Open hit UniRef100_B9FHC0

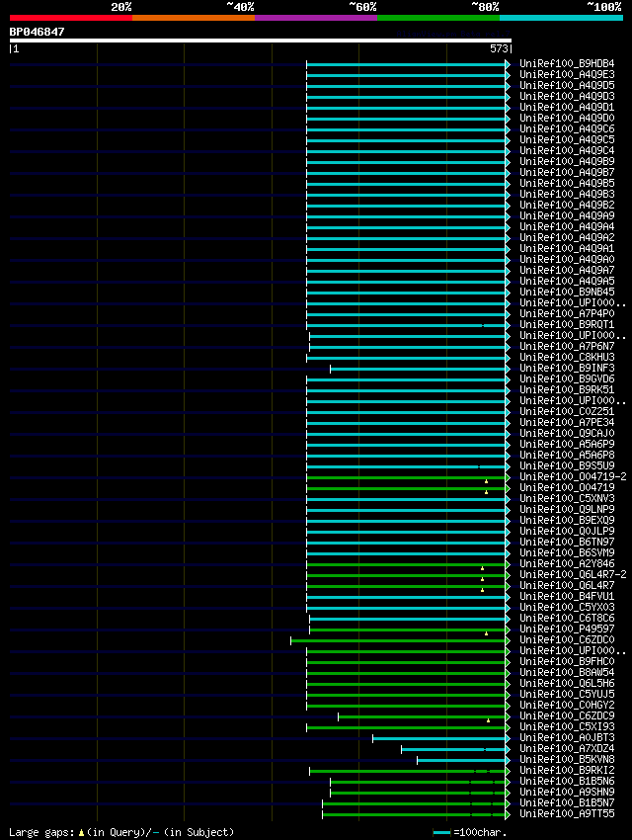pyautogui.click(x=567, y=661)
